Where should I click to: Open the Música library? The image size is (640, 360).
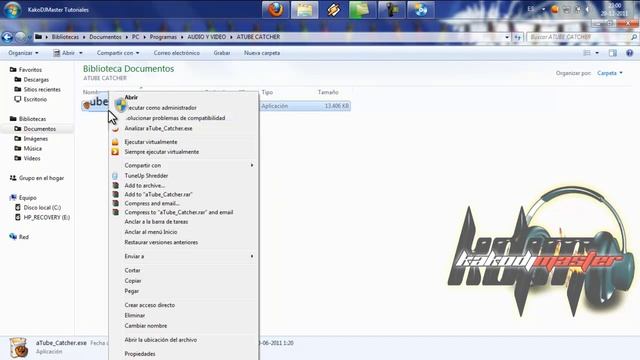(33, 149)
